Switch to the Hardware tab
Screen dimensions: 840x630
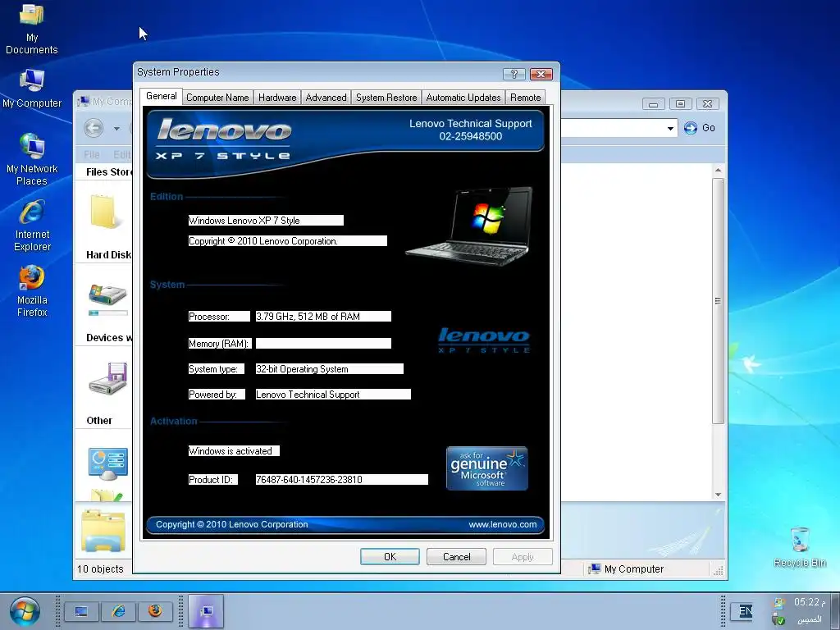click(x=277, y=98)
